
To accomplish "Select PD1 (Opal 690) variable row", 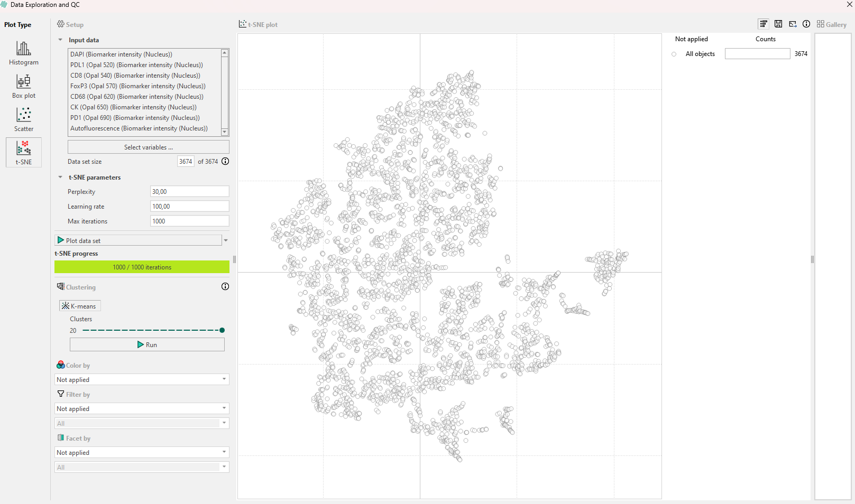I will [x=144, y=117].
